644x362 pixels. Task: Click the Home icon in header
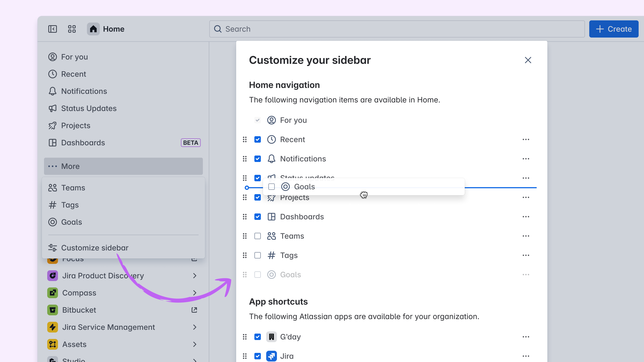tap(93, 29)
